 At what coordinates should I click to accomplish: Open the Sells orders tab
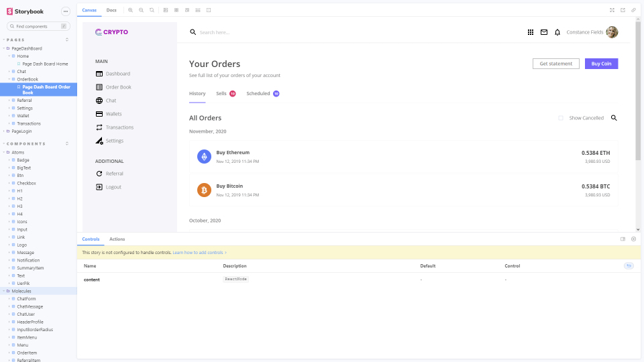tap(225, 94)
